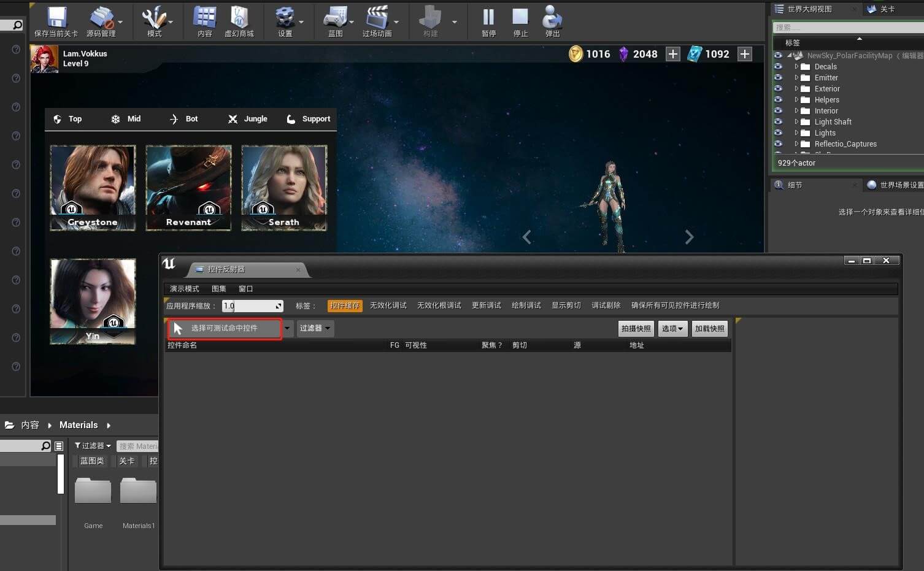Image resolution: width=924 pixels, height=571 pixels.
Task: Open the Cinematics toolbar icon
Action: 377,21
